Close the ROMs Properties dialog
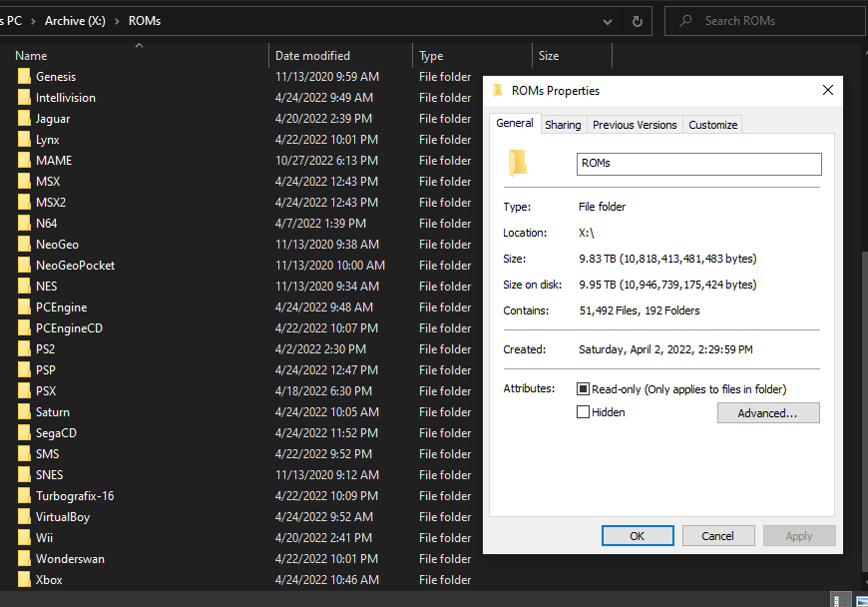This screenshot has height=607, width=868. (827, 90)
